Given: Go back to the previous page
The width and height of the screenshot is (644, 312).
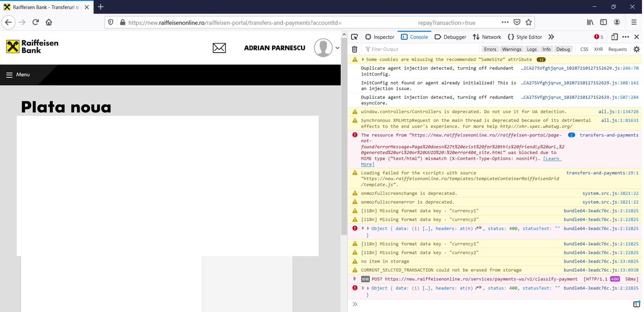Looking at the screenshot, I should [x=8, y=23].
